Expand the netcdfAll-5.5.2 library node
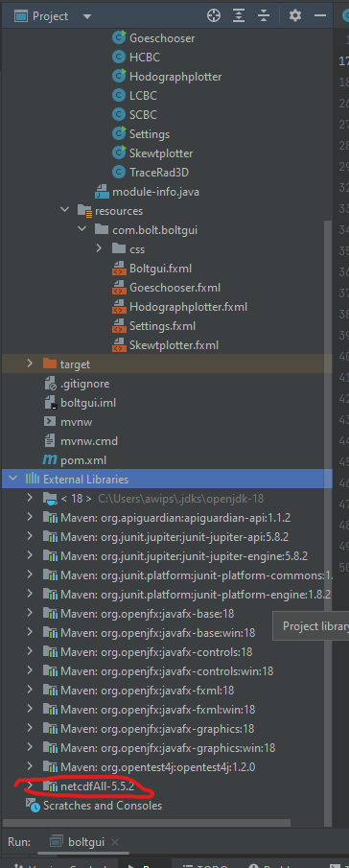 (x=30, y=786)
